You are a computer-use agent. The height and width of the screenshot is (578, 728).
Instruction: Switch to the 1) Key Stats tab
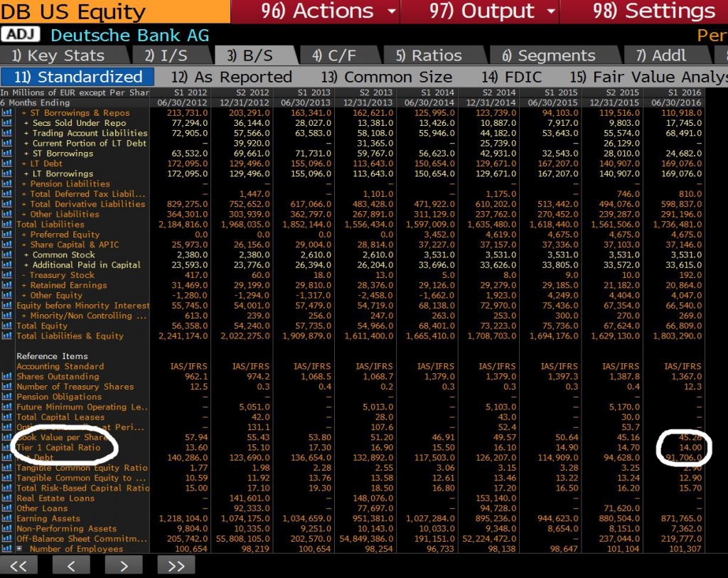coord(63,55)
